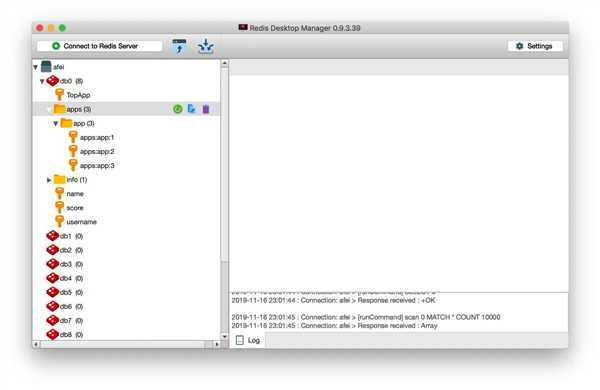
Task: Collapse the db0 database
Action: pos(42,82)
